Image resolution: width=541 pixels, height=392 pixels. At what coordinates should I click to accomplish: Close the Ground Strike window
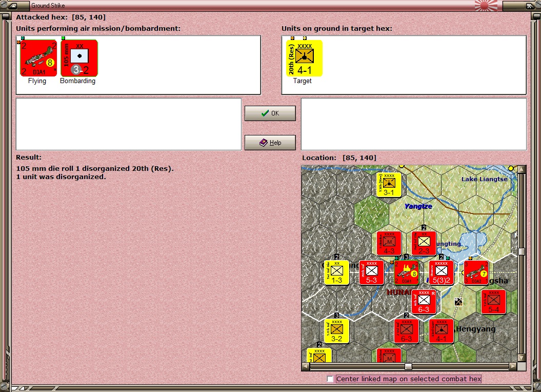[530, 6]
